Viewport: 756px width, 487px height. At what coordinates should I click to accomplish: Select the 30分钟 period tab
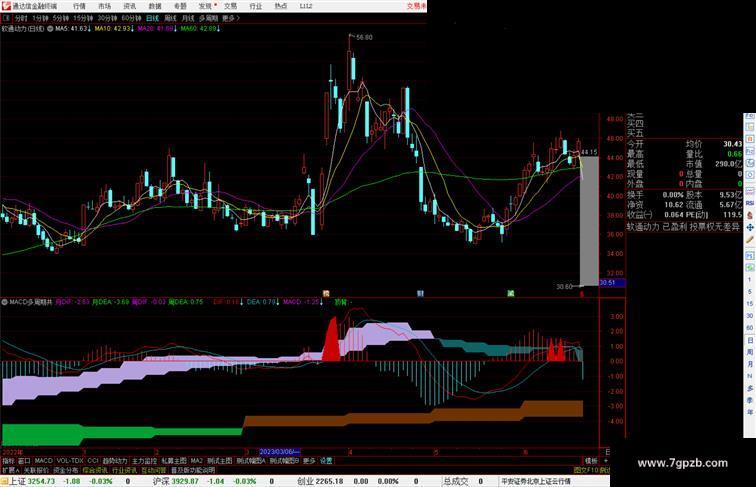[107, 18]
